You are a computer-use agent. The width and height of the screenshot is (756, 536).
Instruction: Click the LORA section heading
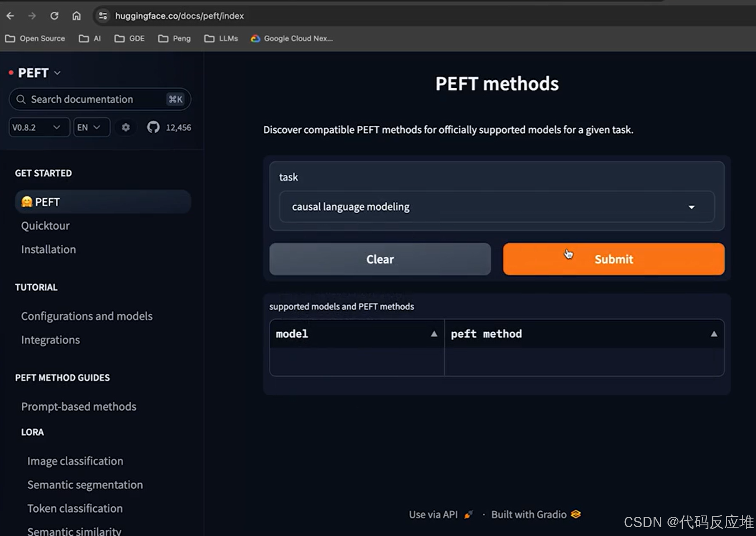(33, 432)
